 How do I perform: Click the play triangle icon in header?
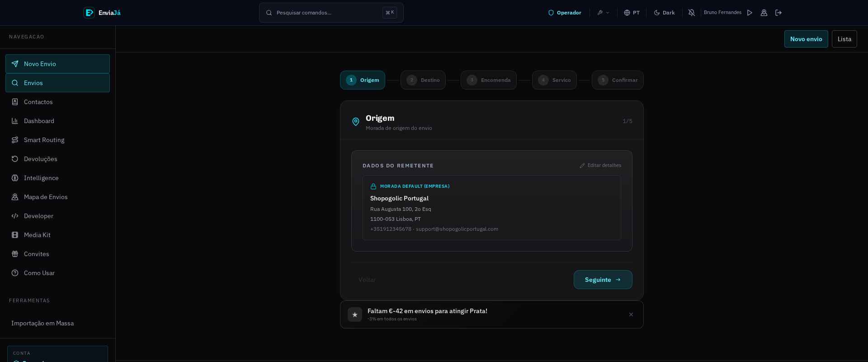(x=750, y=13)
